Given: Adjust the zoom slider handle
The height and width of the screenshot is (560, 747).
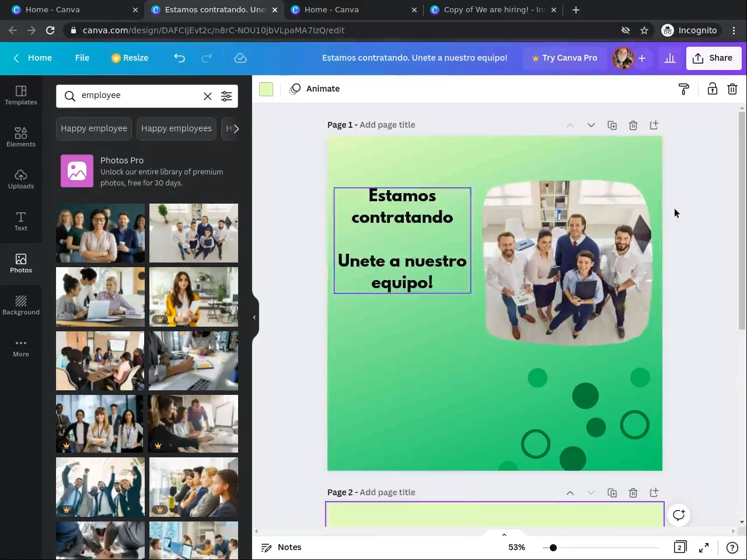Looking at the screenshot, I should coord(553,548).
